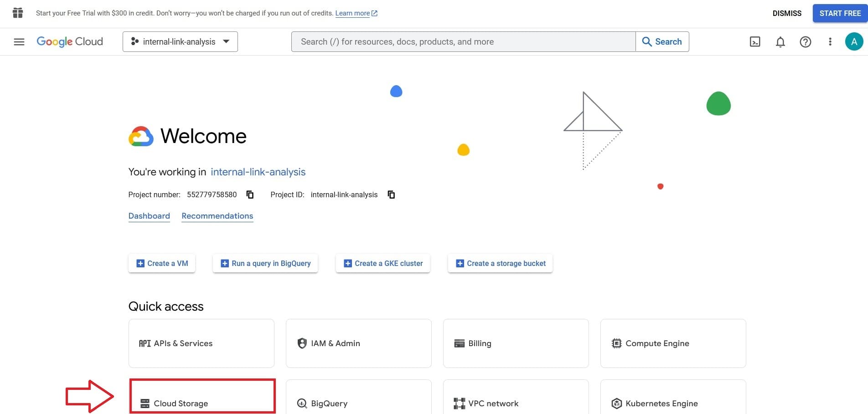Activate Cloud Shell terminal icon
This screenshot has height=414, width=868.
[x=755, y=42]
